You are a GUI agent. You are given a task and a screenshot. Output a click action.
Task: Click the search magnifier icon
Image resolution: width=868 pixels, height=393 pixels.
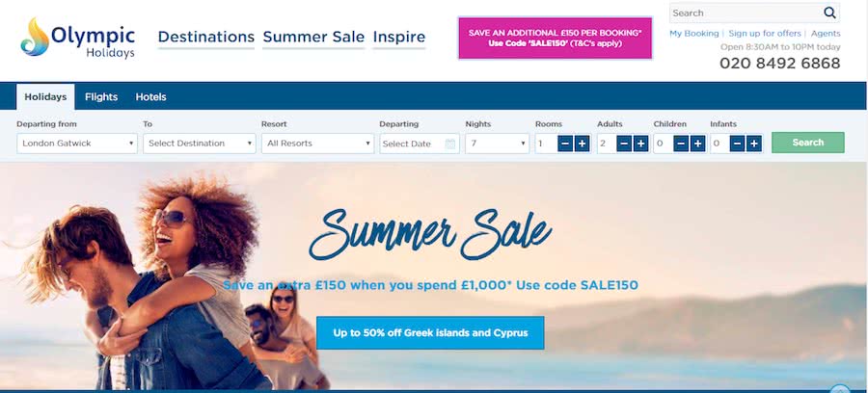829,13
